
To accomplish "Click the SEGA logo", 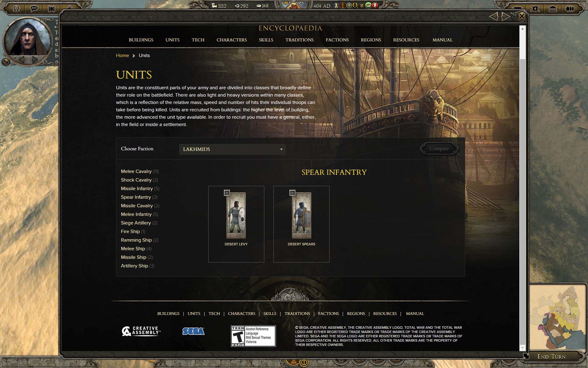I will click(x=193, y=331).
